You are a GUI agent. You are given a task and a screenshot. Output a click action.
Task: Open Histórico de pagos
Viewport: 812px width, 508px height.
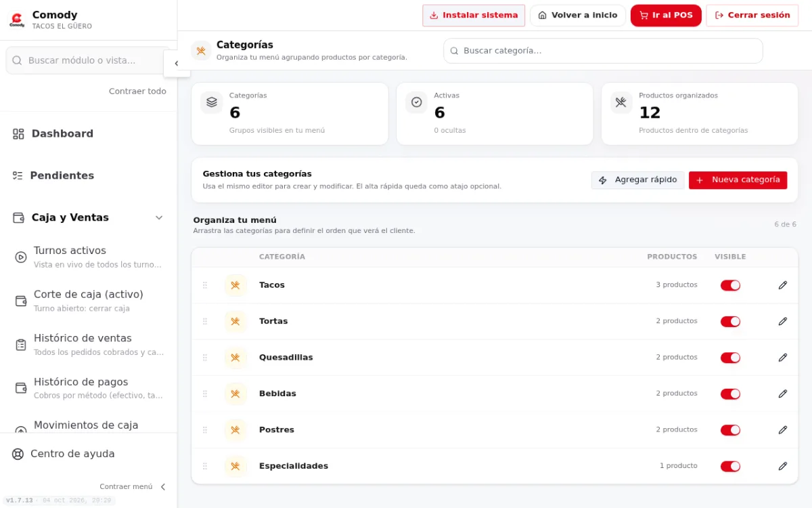[88, 388]
